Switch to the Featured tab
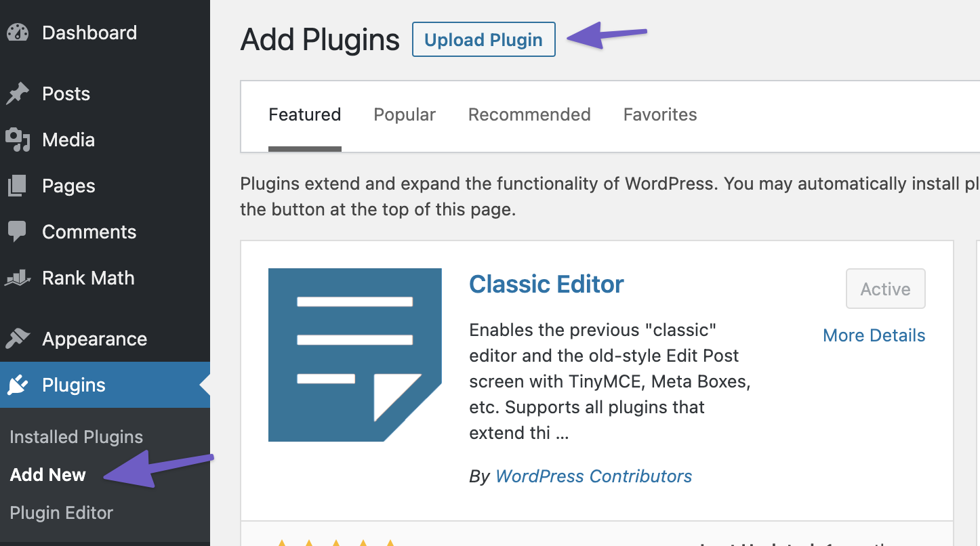The height and width of the screenshot is (546, 980). [x=305, y=114]
